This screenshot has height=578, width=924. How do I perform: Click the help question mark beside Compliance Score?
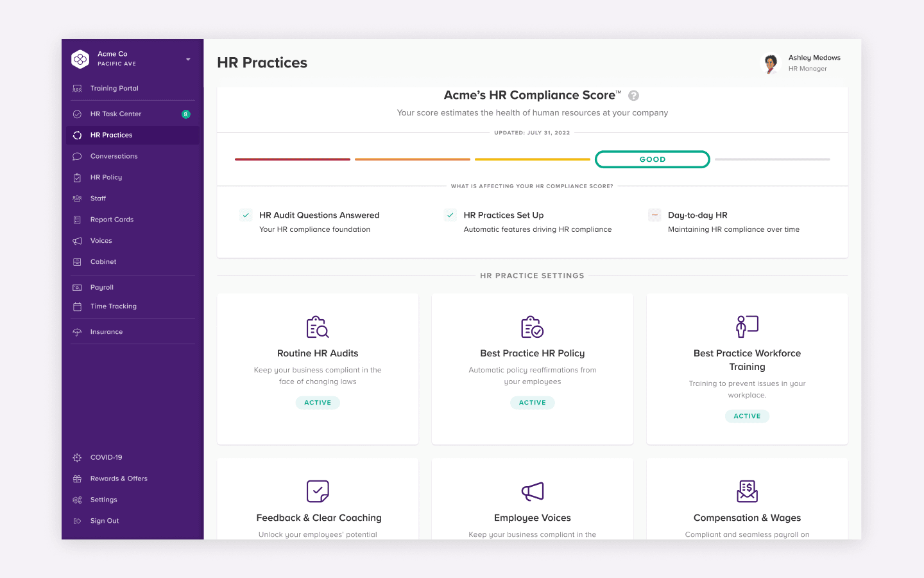click(x=633, y=96)
